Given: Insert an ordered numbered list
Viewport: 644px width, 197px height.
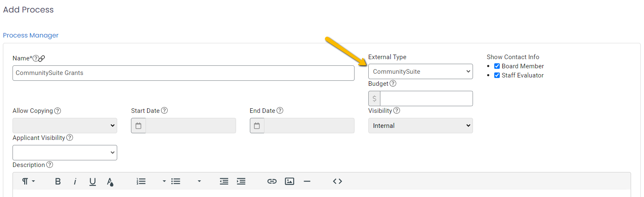Looking at the screenshot, I should coord(141,181).
